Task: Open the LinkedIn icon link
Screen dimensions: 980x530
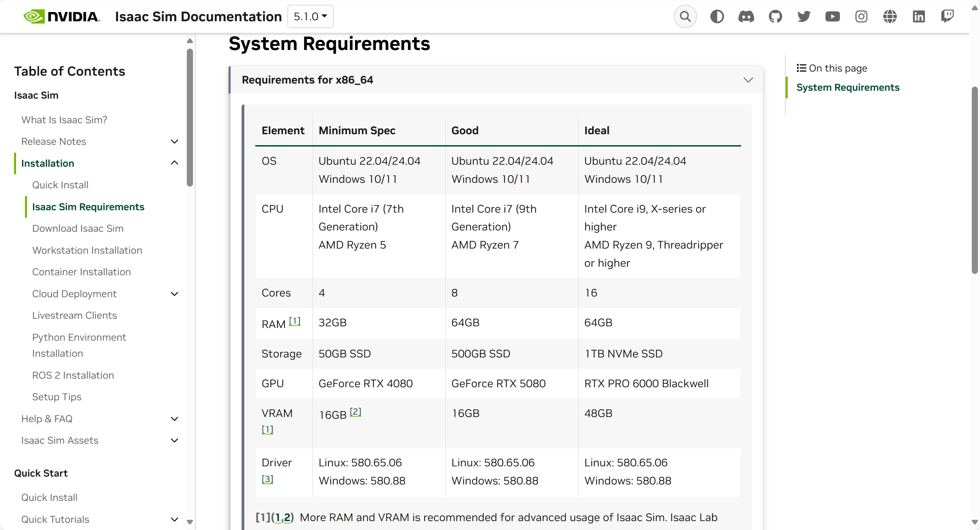Action: [918, 17]
